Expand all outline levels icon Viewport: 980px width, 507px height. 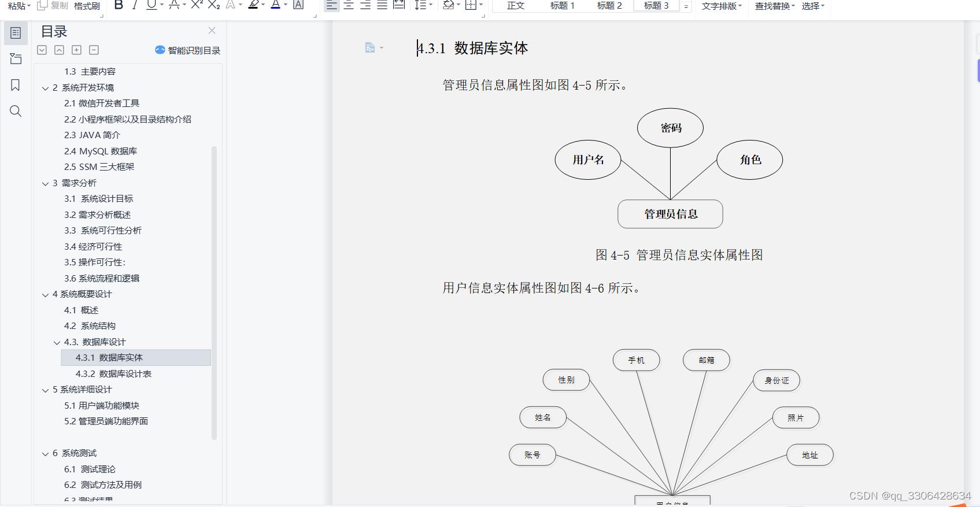(x=42, y=50)
